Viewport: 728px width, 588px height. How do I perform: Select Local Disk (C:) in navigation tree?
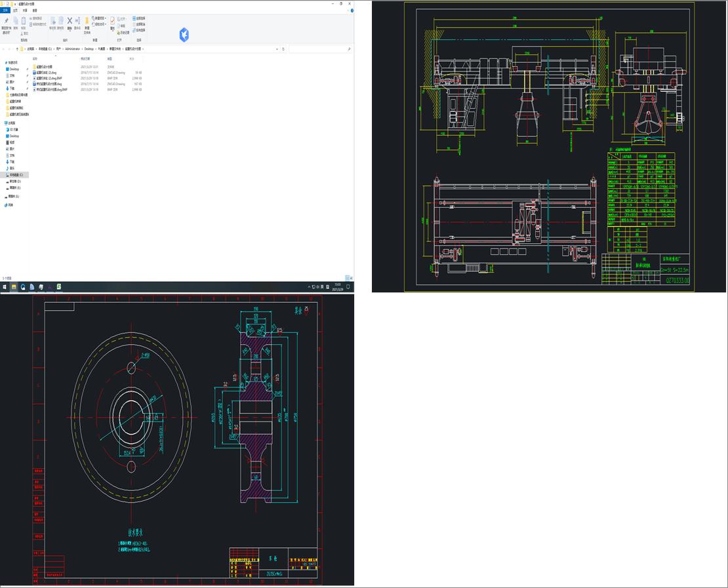16,175
